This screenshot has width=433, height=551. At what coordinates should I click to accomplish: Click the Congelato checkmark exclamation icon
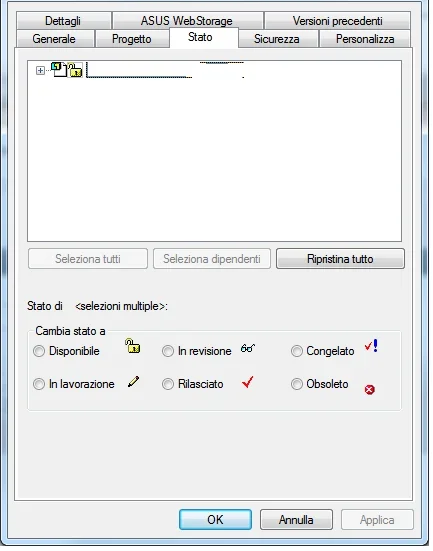(x=371, y=346)
